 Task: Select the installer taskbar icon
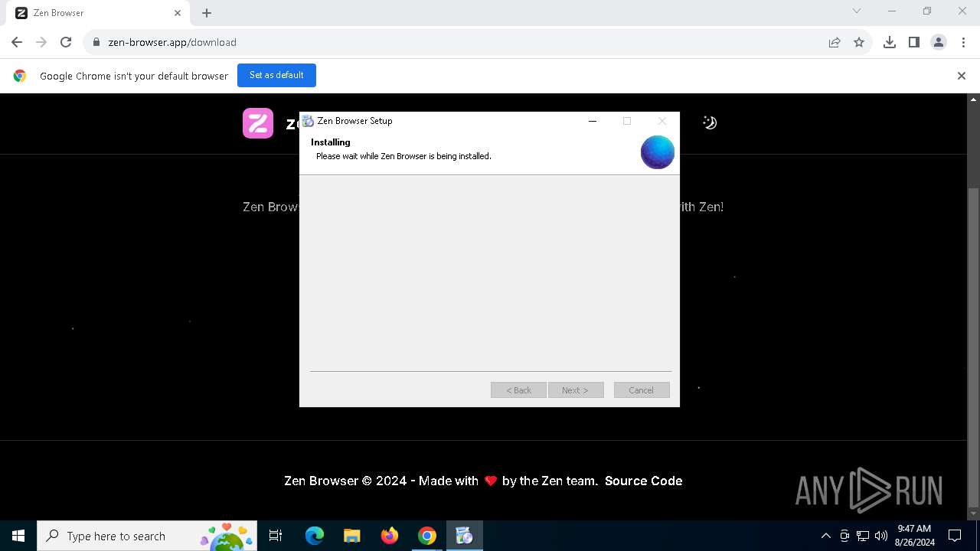[464, 536]
